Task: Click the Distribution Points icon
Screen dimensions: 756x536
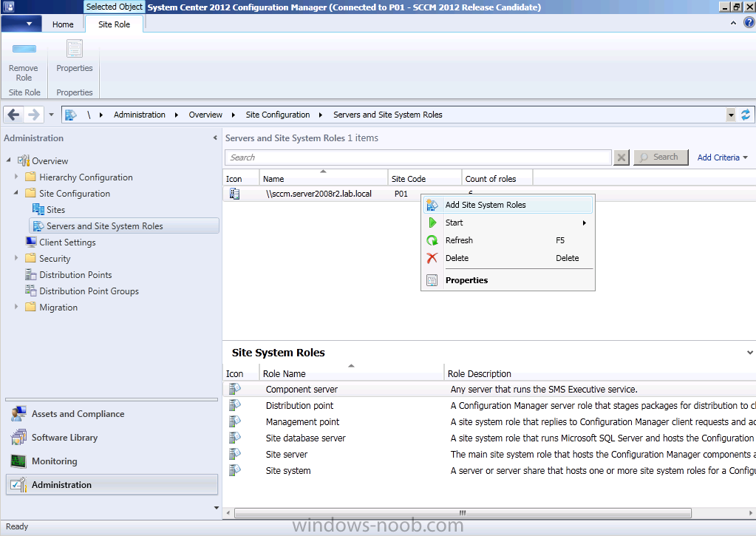Action: pos(31,274)
